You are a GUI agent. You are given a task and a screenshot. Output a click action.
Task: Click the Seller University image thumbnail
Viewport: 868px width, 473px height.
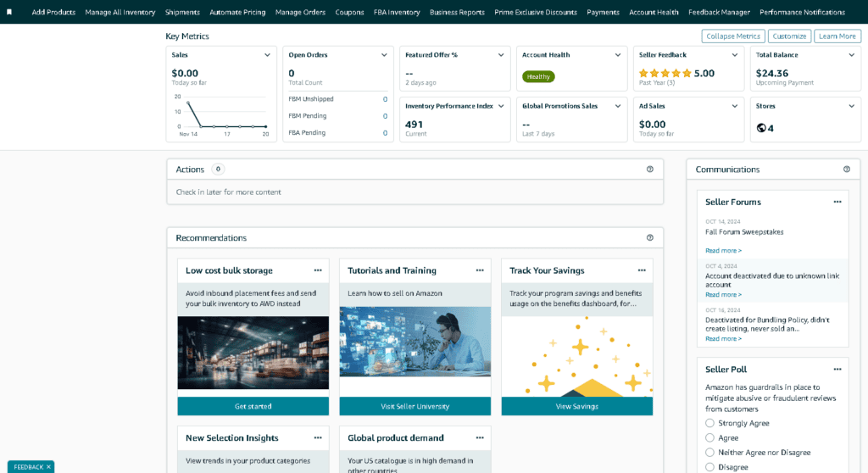(415, 342)
